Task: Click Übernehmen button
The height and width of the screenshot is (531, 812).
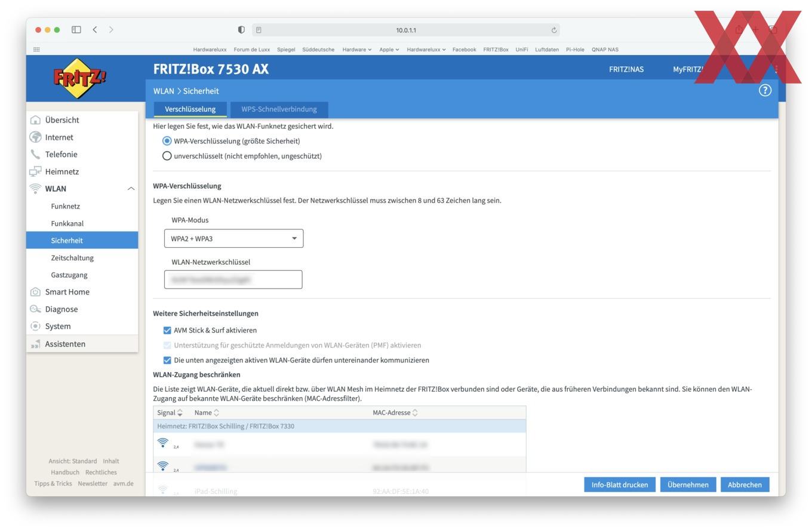Action: 688,485
